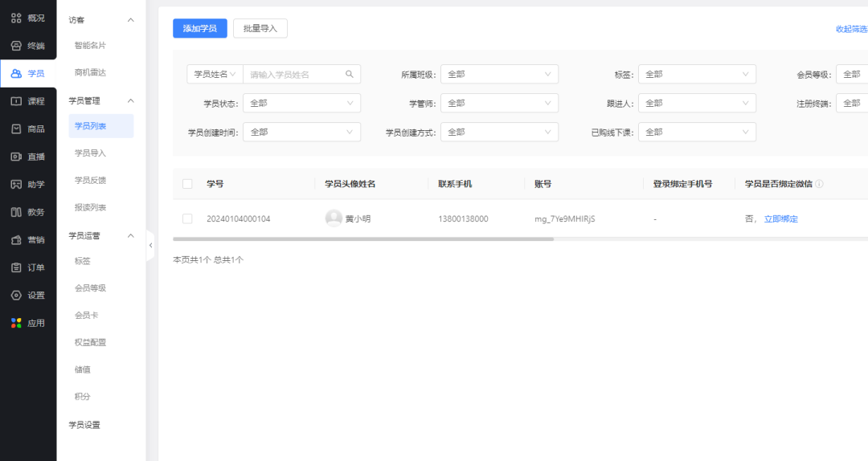The height and width of the screenshot is (461, 868).
Task: Click the 收起筛选 link
Action: 851,29
